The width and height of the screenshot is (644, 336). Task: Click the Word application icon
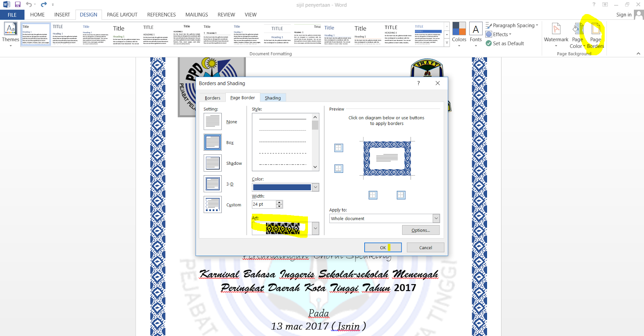pyautogui.click(x=6, y=4)
